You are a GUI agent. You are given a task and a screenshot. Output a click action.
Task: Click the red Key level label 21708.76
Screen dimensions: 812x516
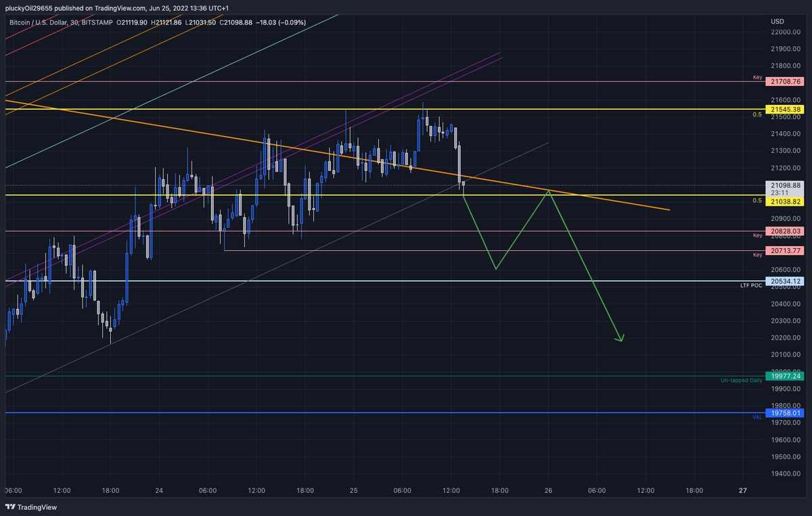click(x=785, y=80)
